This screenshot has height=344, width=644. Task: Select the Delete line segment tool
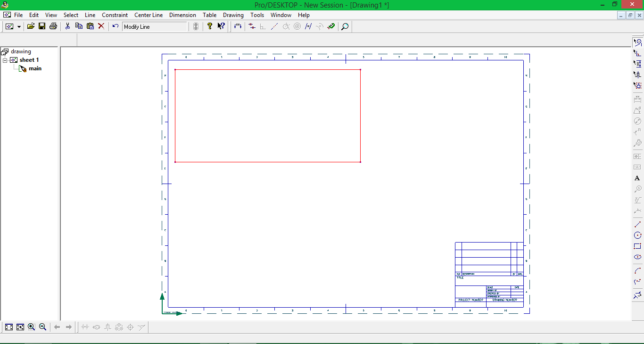coord(637,295)
